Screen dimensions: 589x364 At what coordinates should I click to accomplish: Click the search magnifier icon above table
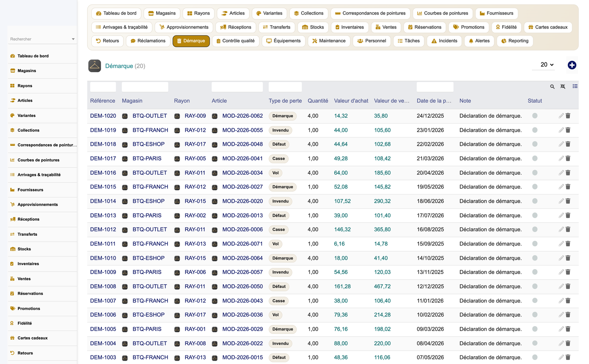click(x=552, y=87)
